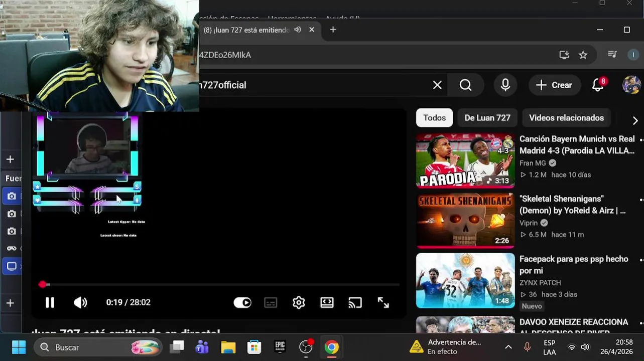Mute the video player volume

[x=80, y=302]
